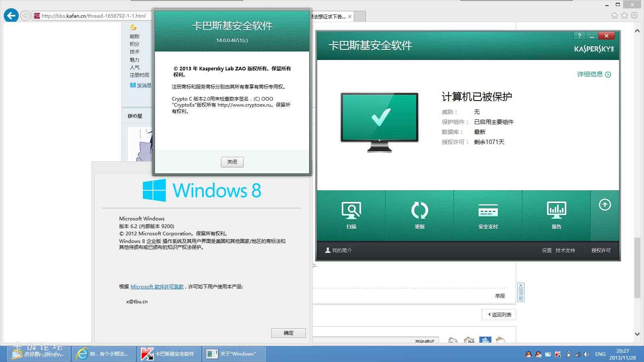644x362 pixels.
Task: Click the scrollbar up arrow
Action: click(637, 31)
